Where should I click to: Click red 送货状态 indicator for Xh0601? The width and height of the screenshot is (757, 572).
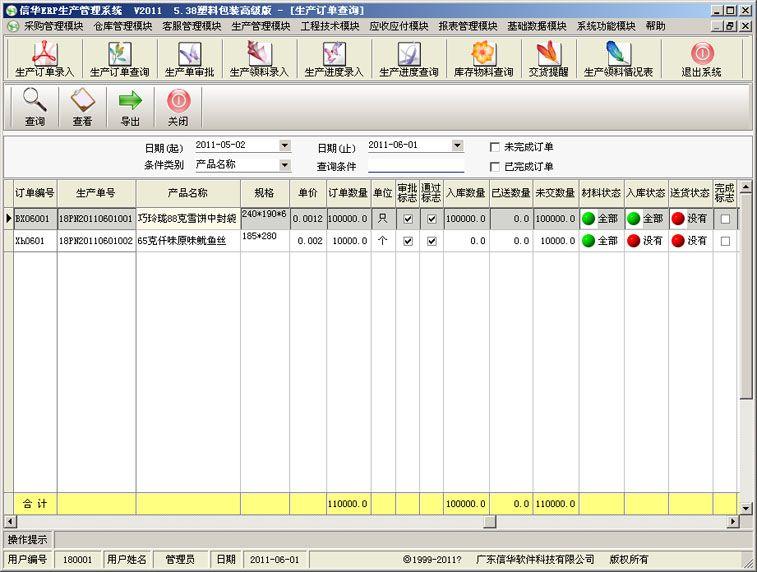click(678, 240)
